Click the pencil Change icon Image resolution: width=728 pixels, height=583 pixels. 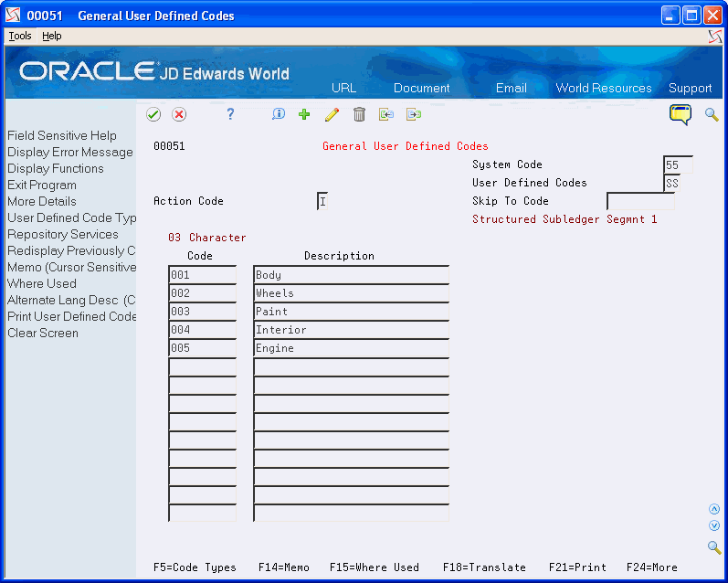pyautogui.click(x=332, y=114)
